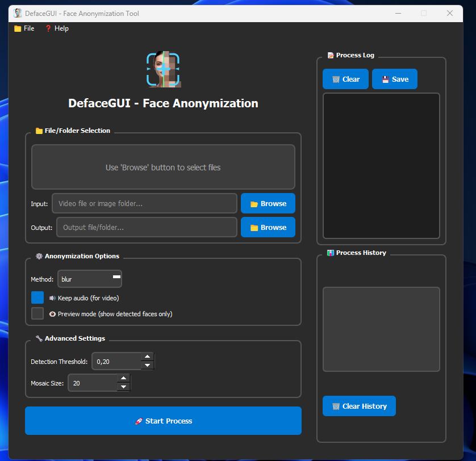
Task: Disable the Keep audio checkbox
Action: click(37, 297)
